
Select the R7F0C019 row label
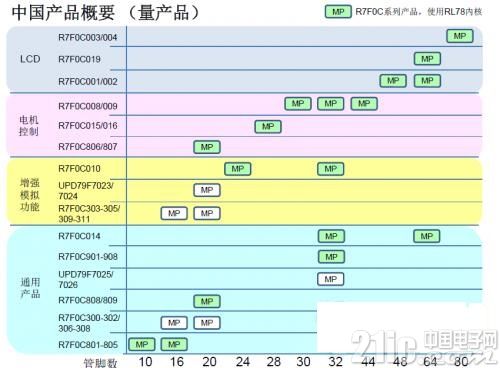(79, 59)
